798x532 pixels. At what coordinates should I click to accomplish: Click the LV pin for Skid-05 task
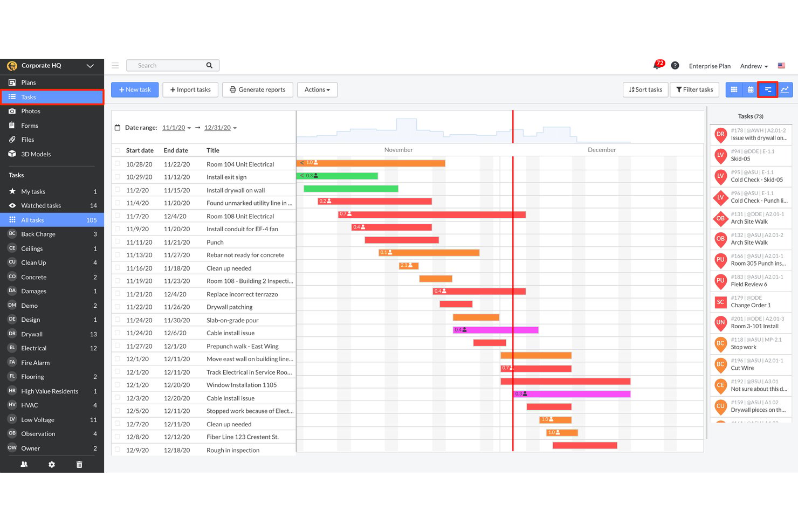720,156
